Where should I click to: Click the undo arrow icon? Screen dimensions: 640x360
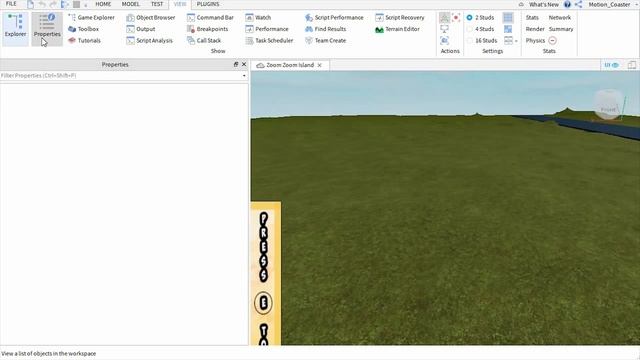tap(42, 4)
